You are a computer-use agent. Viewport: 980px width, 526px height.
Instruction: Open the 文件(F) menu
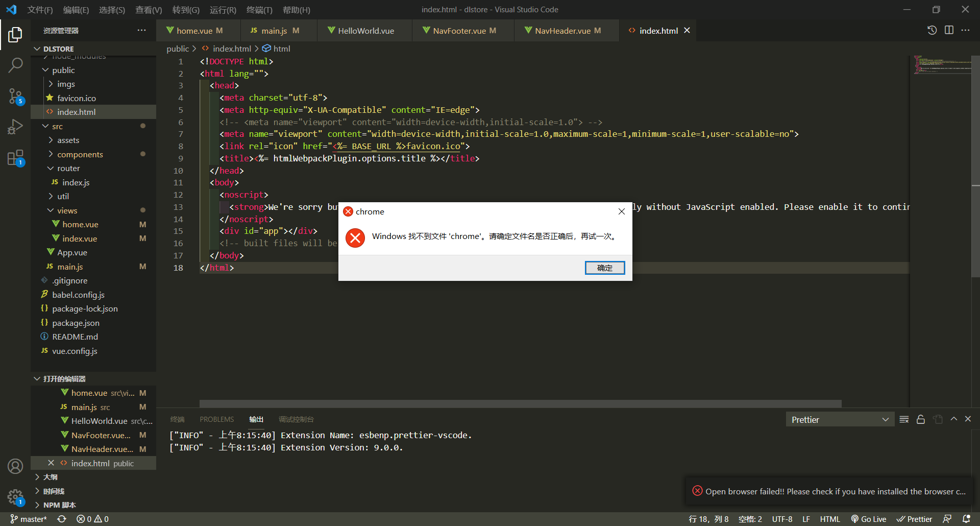pyautogui.click(x=40, y=10)
